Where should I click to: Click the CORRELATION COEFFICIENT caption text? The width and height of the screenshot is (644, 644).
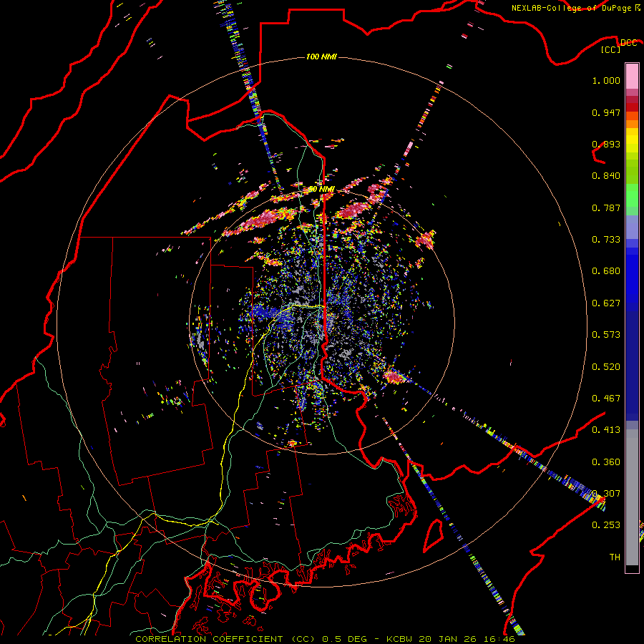(209, 639)
